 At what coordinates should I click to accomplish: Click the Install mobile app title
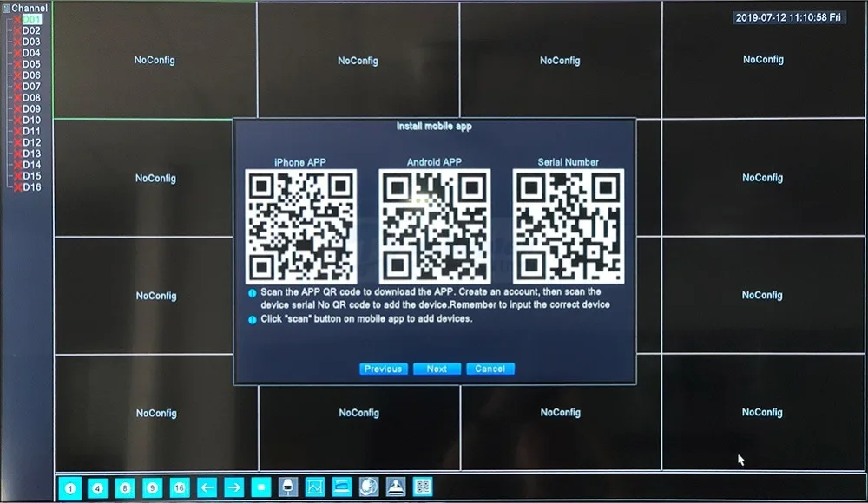(434, 126)
